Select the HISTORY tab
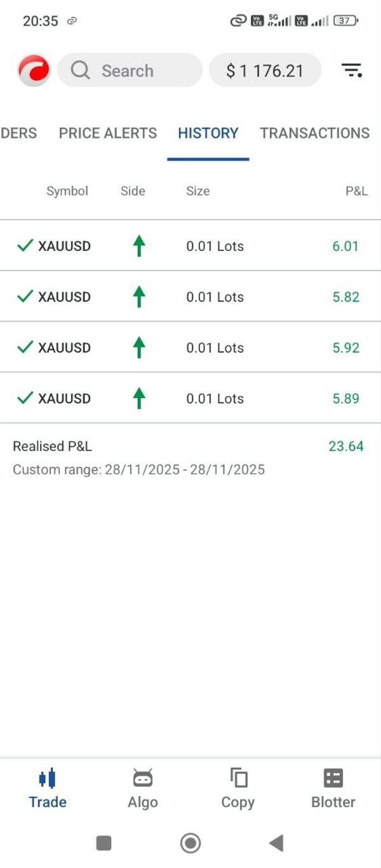Viewport: 381px width, 868px height. (208, 133)
